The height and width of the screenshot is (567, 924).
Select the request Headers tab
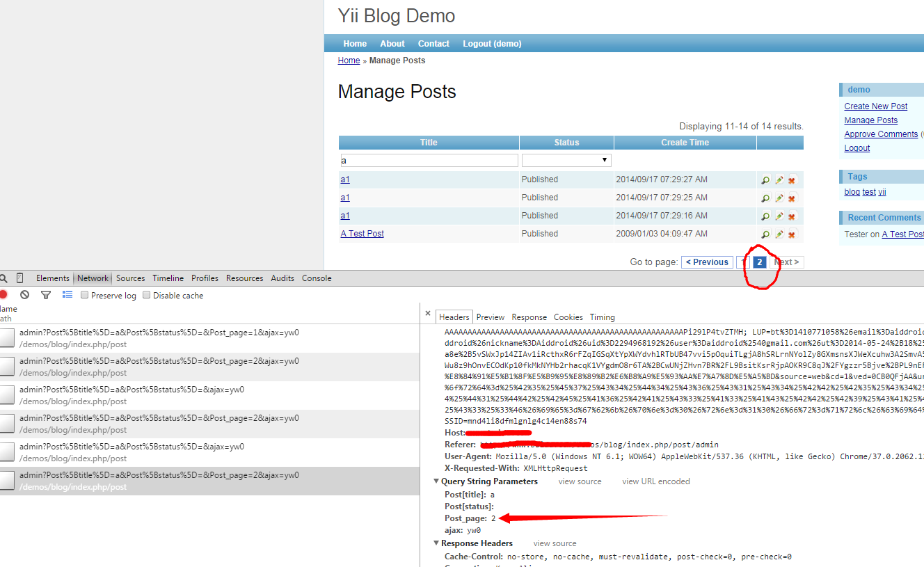(x=454, y=317)
